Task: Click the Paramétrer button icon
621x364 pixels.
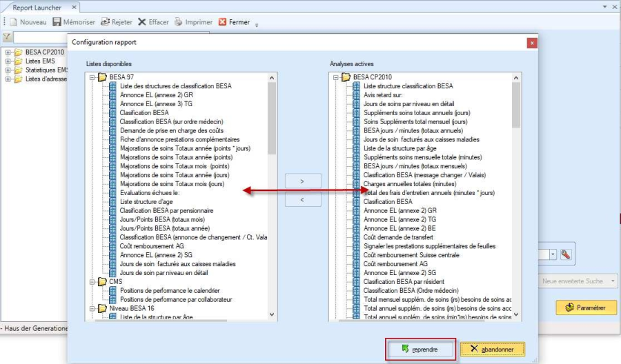Action: 569,307
